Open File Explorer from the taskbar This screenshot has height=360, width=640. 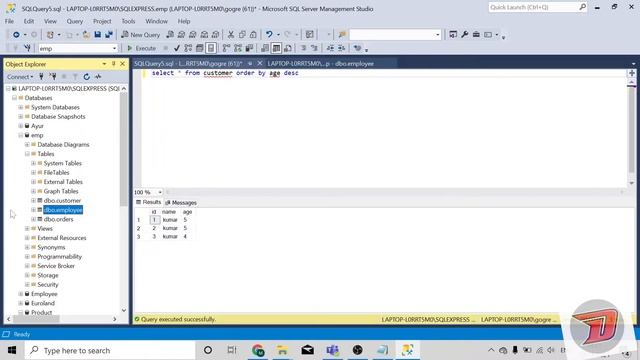(x=282, y=350)
